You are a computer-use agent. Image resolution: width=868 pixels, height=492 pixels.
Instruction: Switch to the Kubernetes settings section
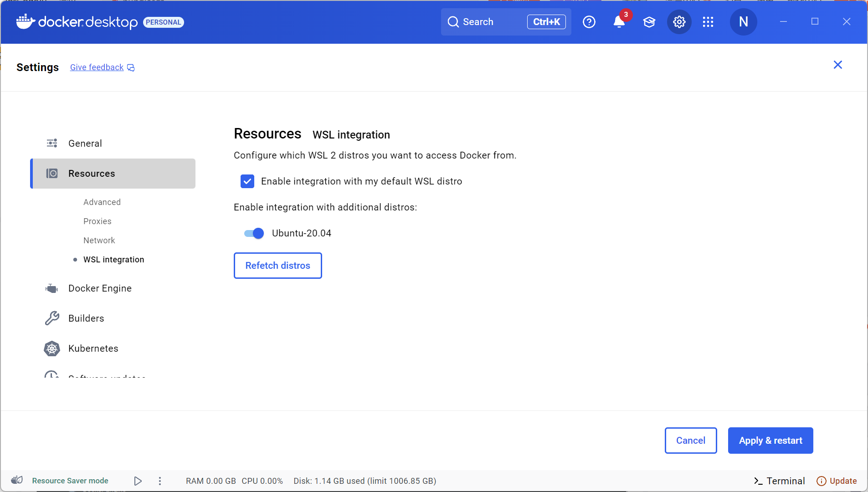(93, 348)
